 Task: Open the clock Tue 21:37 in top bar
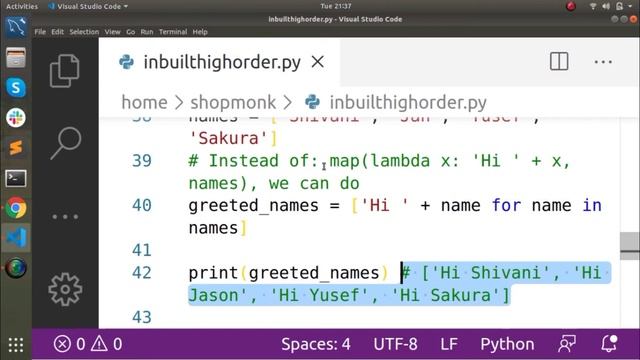click(336, 6)
